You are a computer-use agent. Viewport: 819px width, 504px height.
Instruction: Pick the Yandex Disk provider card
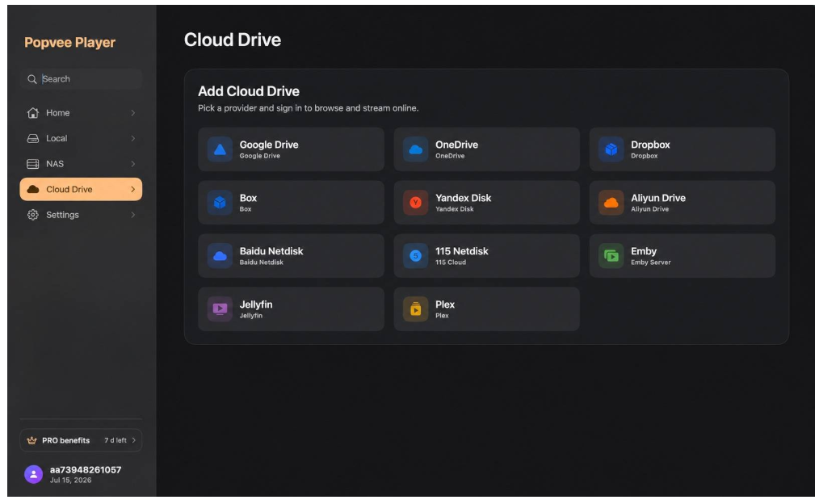[486, 203]
